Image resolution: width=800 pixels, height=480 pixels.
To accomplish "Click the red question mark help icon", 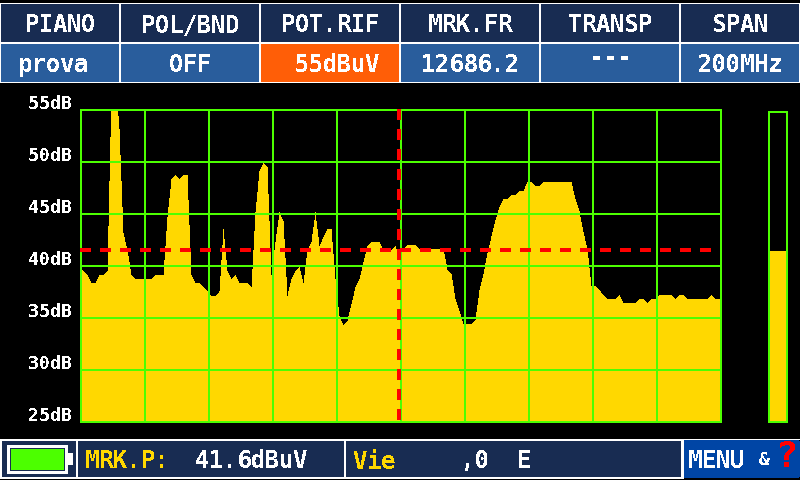I will 787,454.
